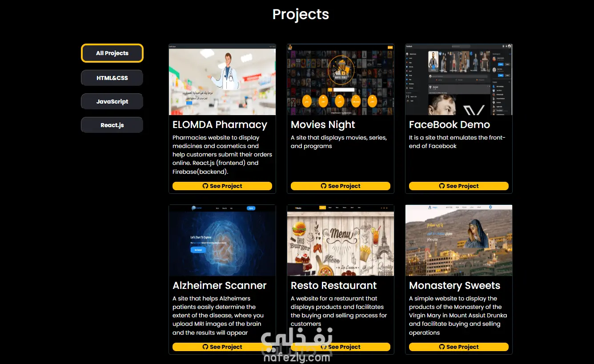Click the Resto Restaurant menu preview image
The height and width of the screenshot is (364, 594).
click(x=341, y=240)
